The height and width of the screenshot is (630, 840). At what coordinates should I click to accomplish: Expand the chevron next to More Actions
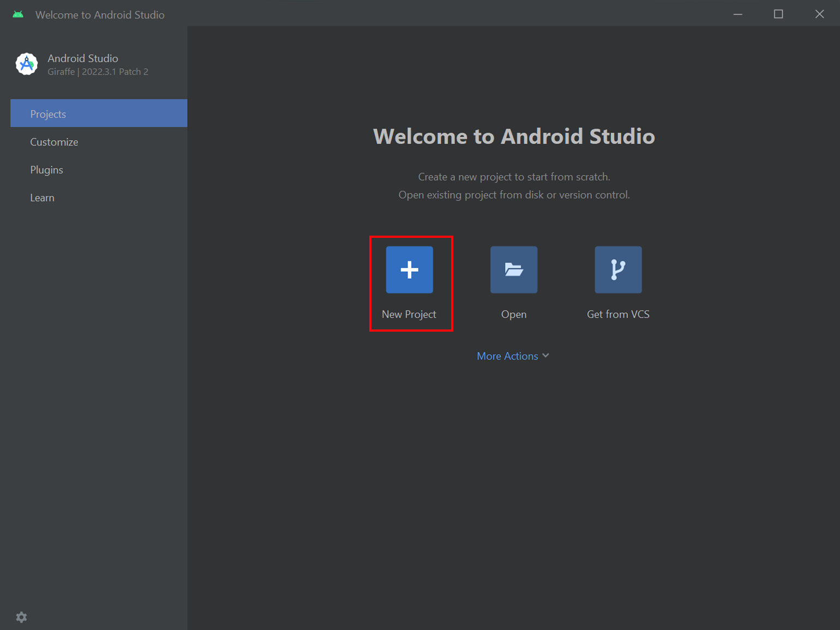545,356
